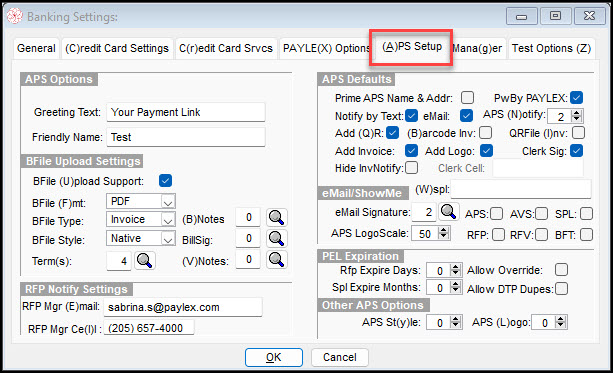Adjust the APS (N)otify spinner arrows
613x373 pixels.
576,116
